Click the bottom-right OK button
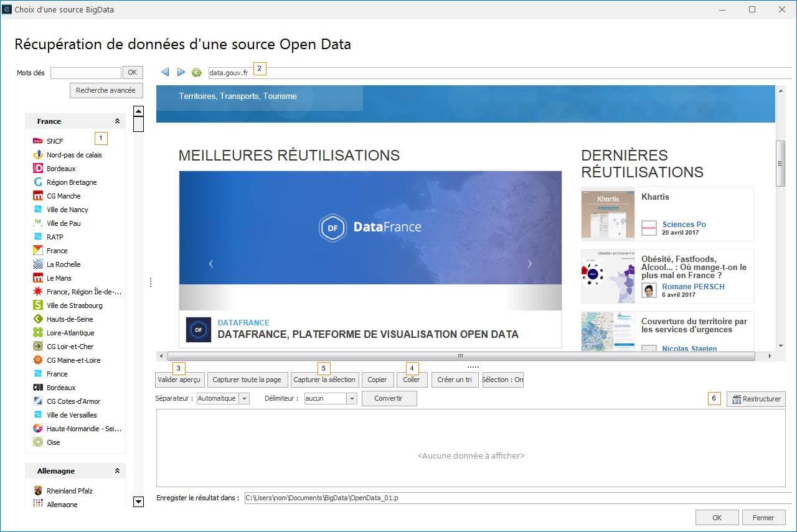Screen dimensions: 797x532 pos(717,518)
